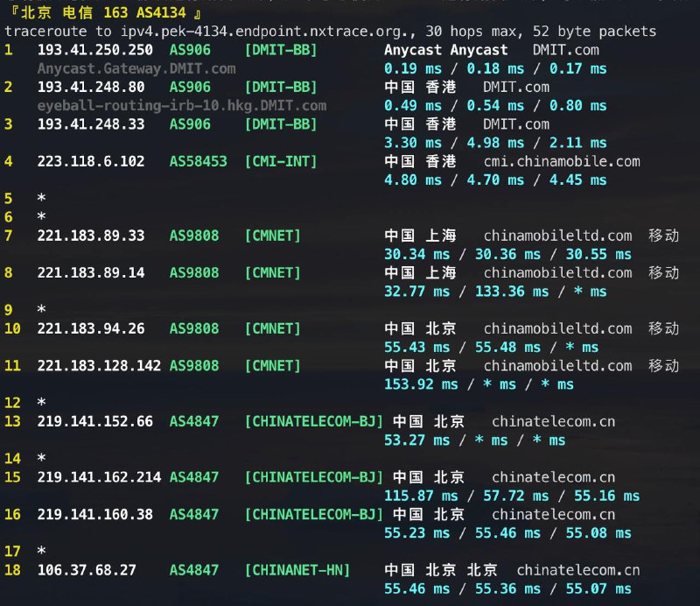Click chinatelecom.cn on hop 18
Viewport: 700px width, 606px height.
578,570
